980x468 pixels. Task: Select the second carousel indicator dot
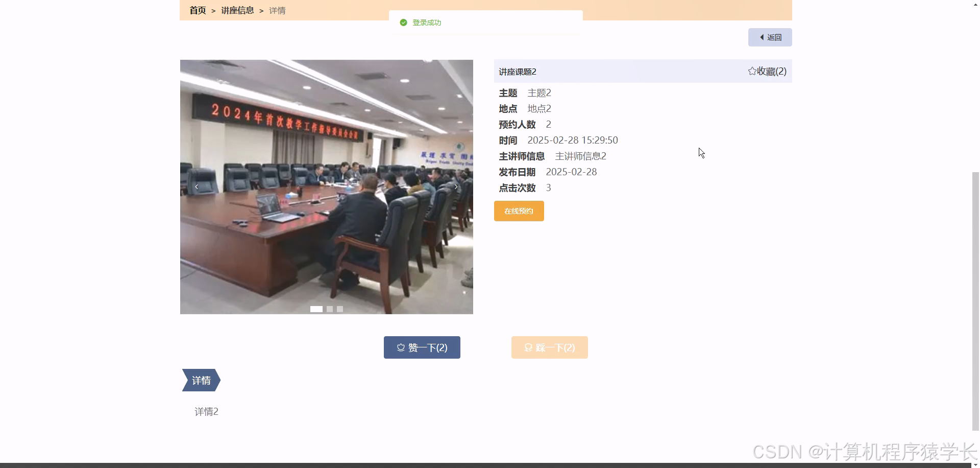coord(330,309)
